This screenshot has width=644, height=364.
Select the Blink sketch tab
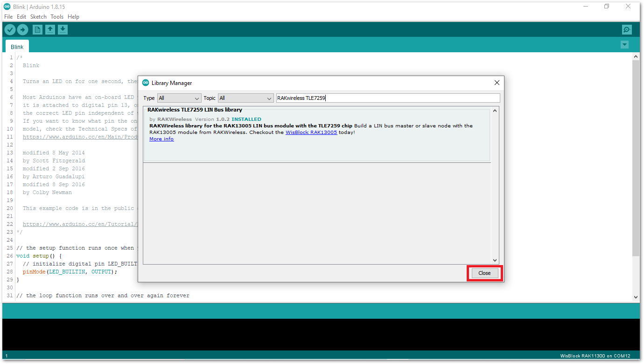[x=17, y=47]
